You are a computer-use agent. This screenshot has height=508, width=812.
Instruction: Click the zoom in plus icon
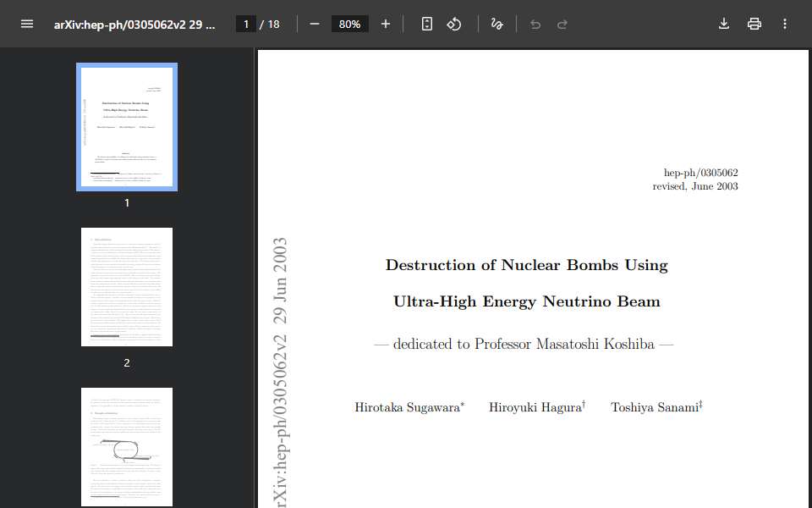click(386, 24)
